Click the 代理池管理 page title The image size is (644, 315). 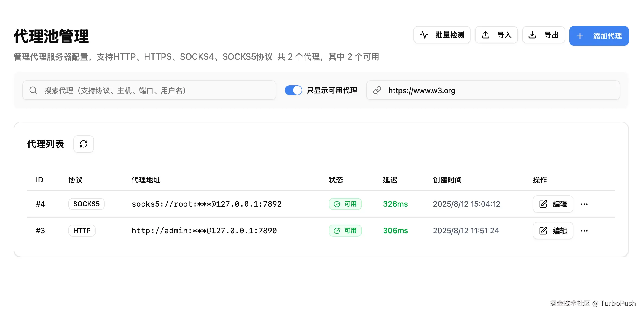point(51,36)
